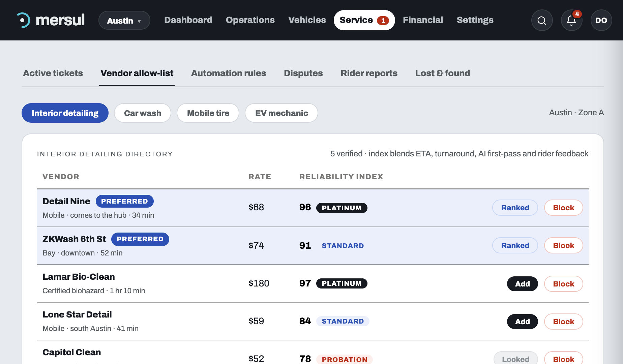623x364 pixels.
Task: Expand the Austin city dropdown
Action: [124, 21]
